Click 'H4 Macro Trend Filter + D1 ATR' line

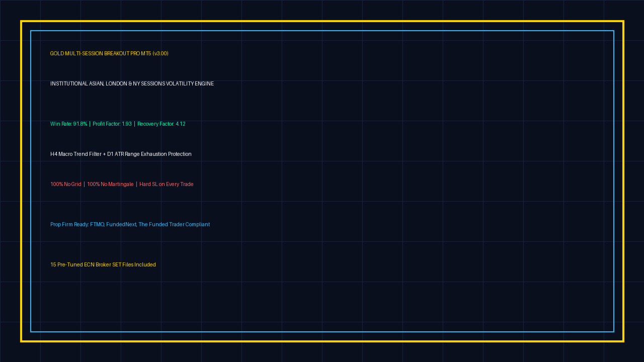[121, 154]
